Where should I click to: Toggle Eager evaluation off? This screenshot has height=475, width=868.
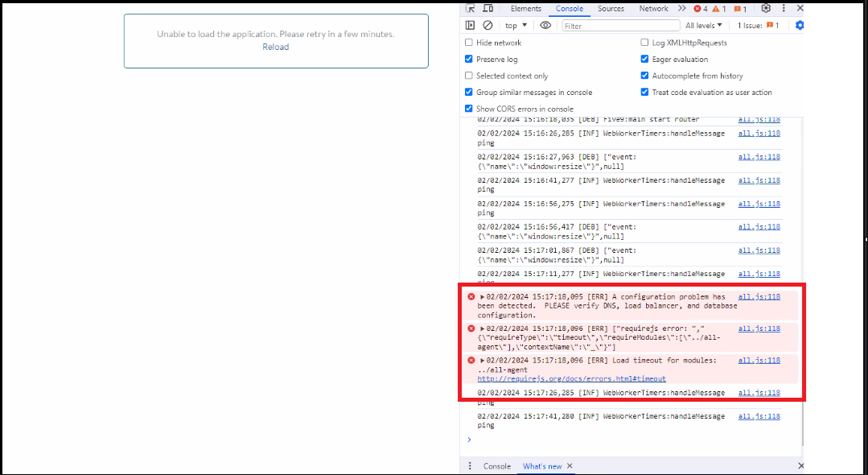644,59
